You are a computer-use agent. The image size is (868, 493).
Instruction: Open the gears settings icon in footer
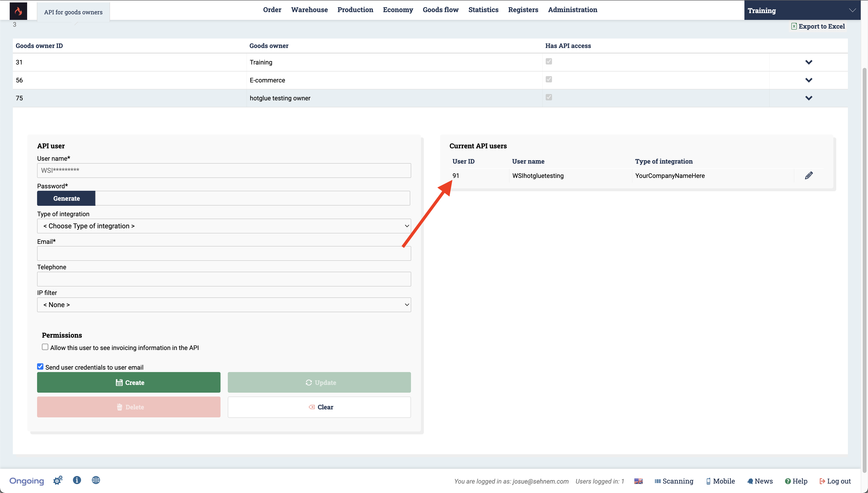pos(58,480)
